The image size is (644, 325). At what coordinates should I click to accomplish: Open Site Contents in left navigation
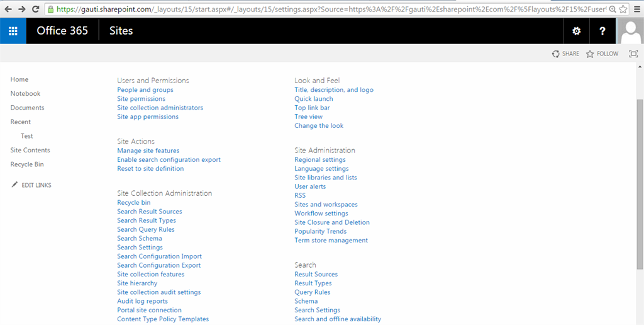30,150
